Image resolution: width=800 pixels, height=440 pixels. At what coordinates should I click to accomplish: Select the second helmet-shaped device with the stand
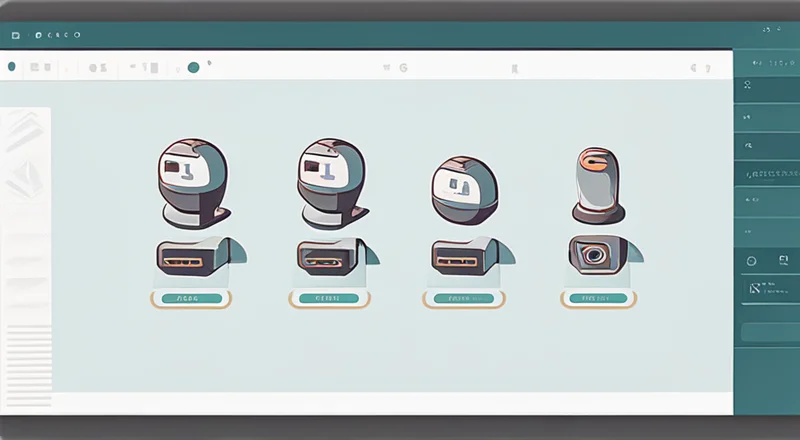(x=333, y=183)
